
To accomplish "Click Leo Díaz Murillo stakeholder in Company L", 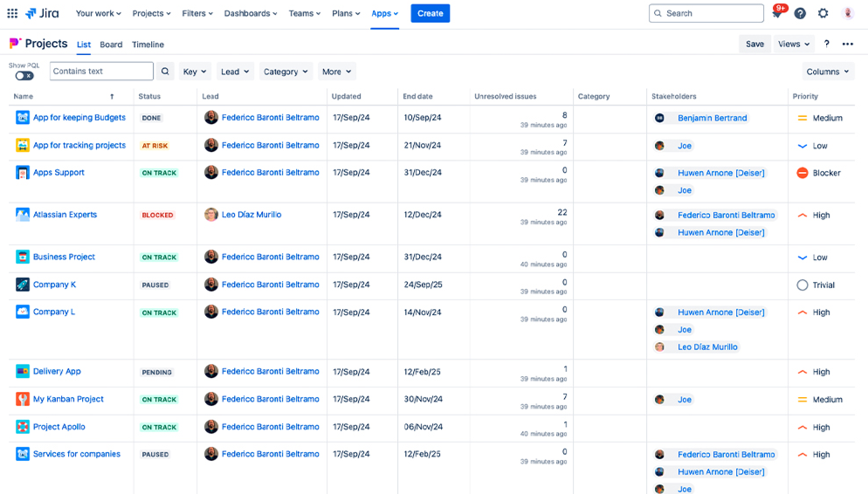I will coord(707,346).
